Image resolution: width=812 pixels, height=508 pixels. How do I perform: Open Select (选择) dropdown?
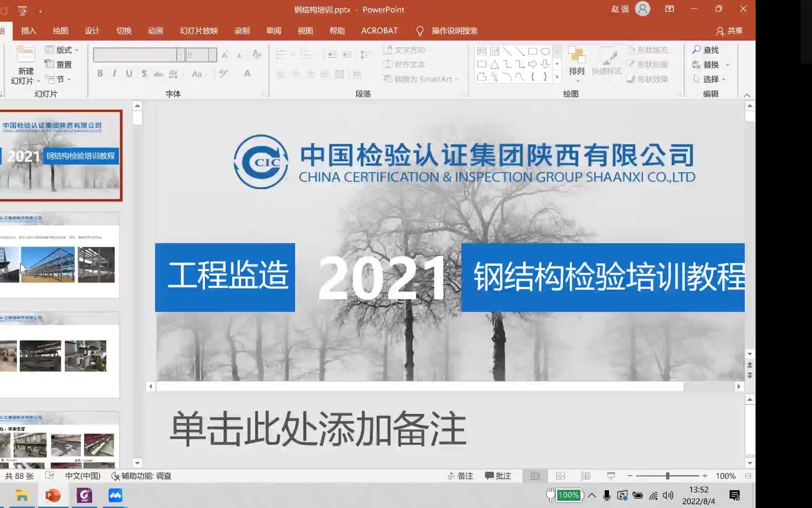710,79
